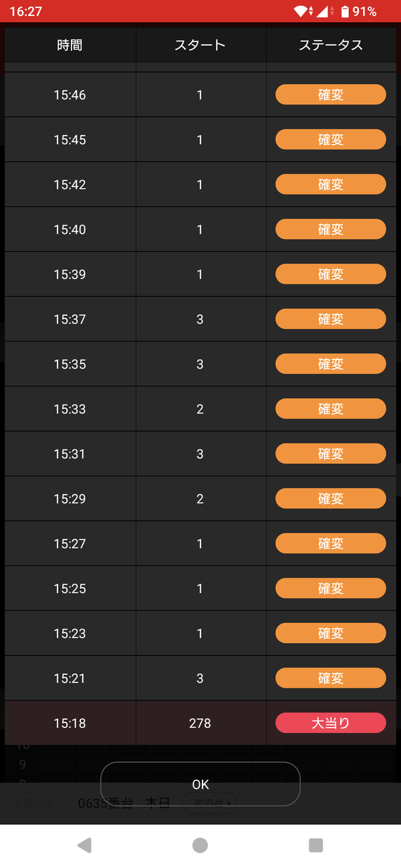The height and width of the screenshot is (868, 401).
Task: Tap the Wi-Fi status icon
Action: point(302,11)
